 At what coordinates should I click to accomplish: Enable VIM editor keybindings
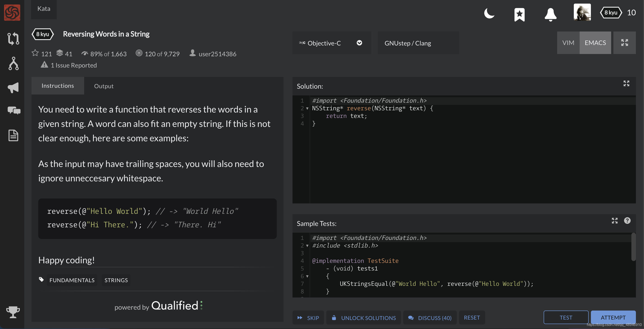coord(568,43)
